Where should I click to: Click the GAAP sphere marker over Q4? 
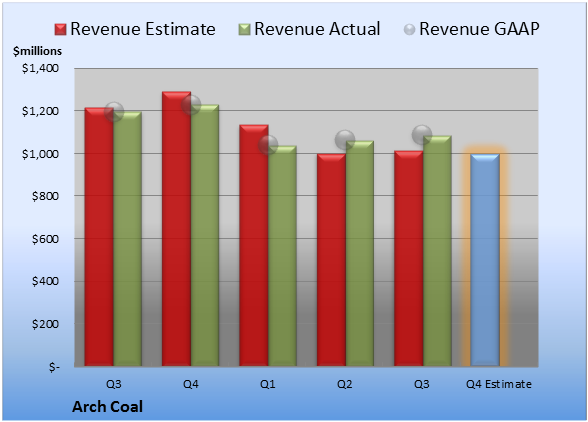[191, 105]
